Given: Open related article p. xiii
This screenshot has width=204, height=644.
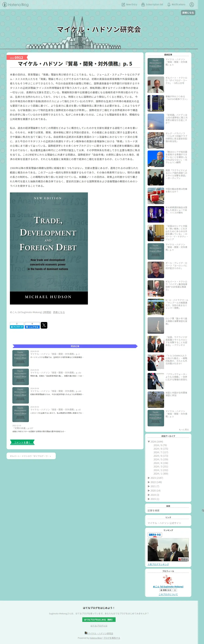Looking at the screenshot, I should coord(56,391).
